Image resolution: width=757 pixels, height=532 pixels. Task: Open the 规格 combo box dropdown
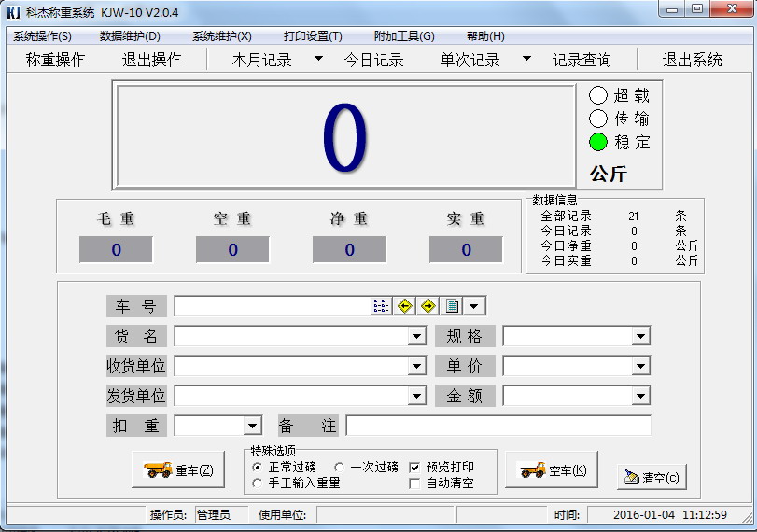pos(640,337)
